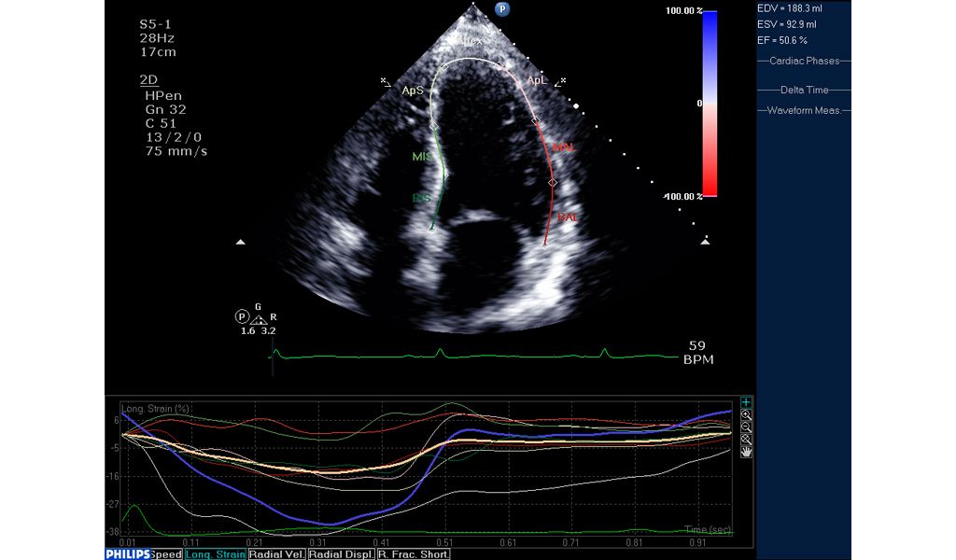956x560 pixels.
Task: Click the Long. Strain (%) axis title
Action: [156, 409]
